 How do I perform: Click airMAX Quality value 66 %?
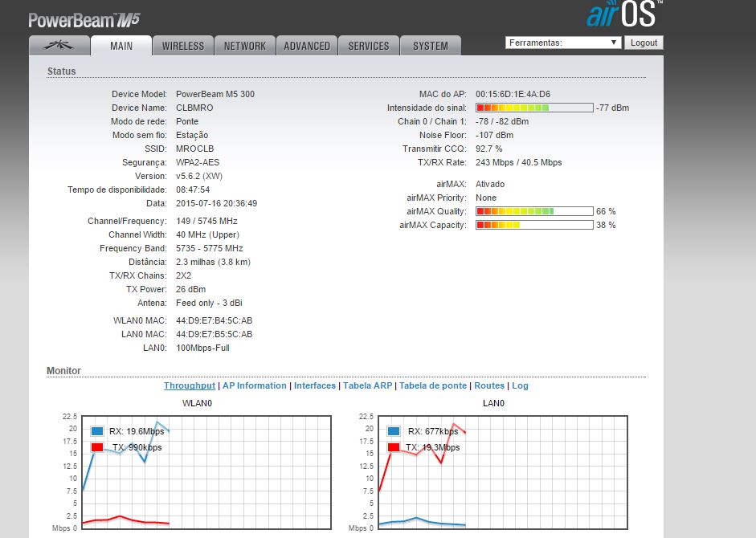606,211
